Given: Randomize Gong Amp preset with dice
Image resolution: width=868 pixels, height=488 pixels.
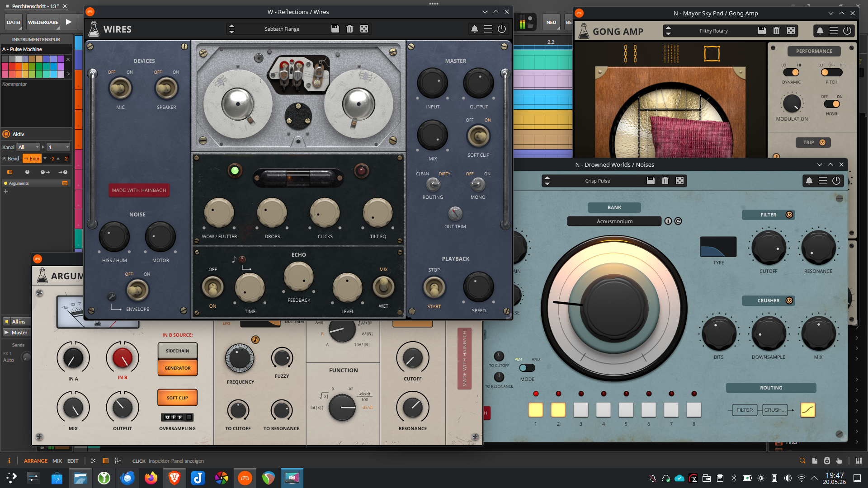Looking at the screenshot, I should point(791,31).
